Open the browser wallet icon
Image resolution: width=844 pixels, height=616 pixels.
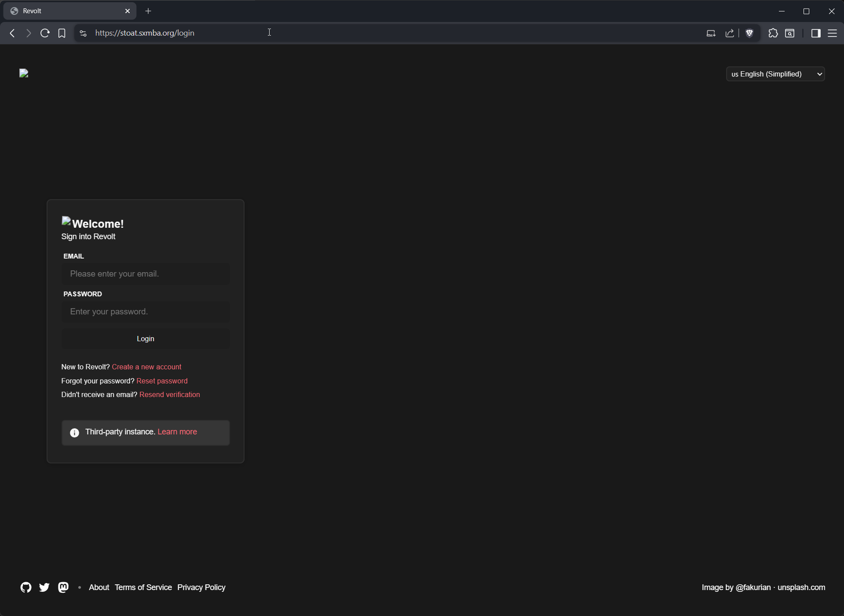pos(790,33)
